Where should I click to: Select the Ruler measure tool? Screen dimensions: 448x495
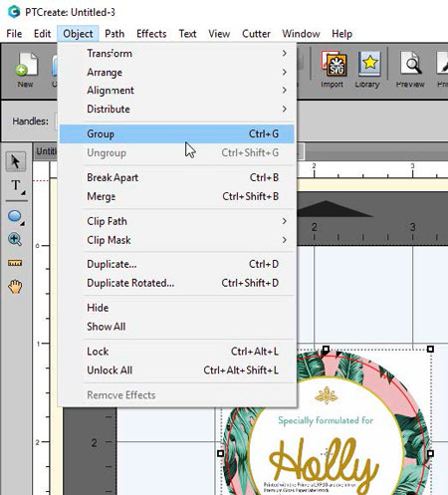[x=15, y=263]
